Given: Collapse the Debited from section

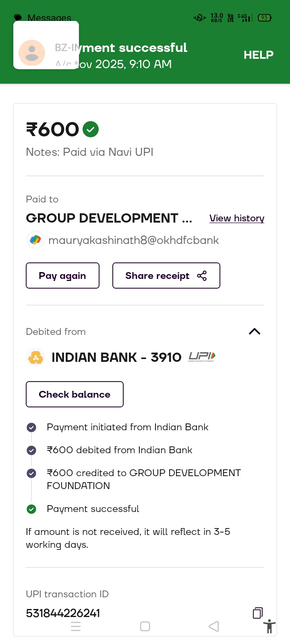Looking at the screenshot, I should 255,332.
